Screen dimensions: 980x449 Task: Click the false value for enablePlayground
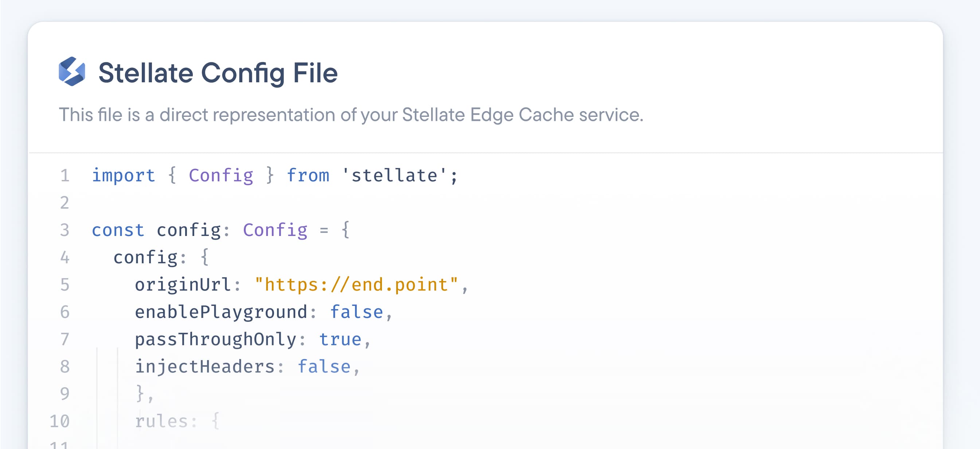[x=356, y=312]
